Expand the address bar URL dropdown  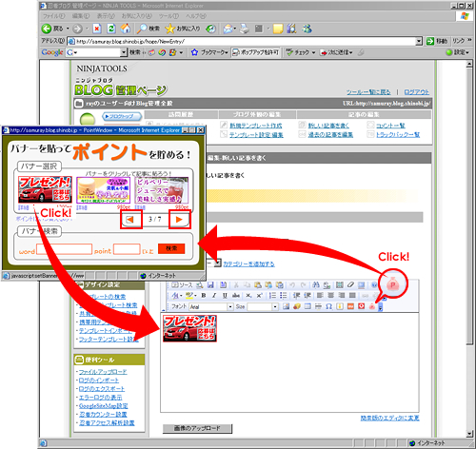(419, 41)
